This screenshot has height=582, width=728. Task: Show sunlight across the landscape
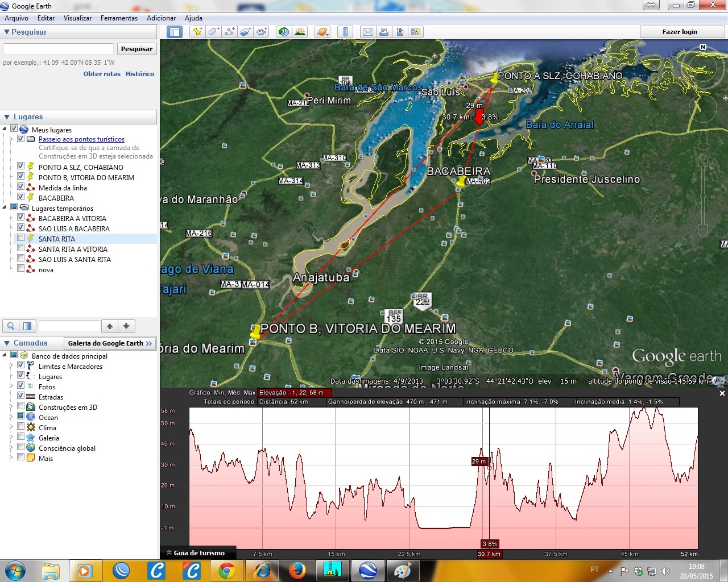click(300, 32)
